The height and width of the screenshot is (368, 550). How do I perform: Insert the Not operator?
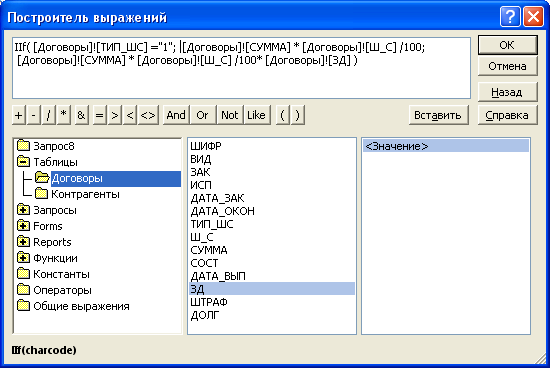pyautogui.click(x=230, y=115)
